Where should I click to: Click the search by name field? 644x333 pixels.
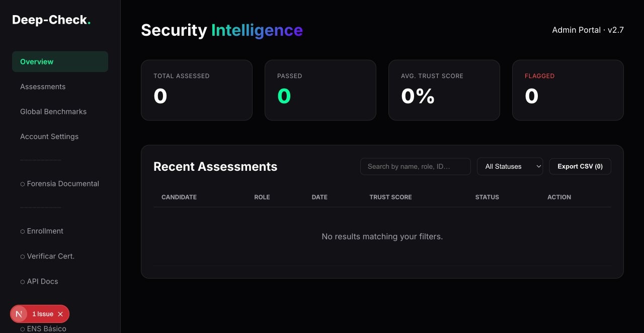[415, 166]
